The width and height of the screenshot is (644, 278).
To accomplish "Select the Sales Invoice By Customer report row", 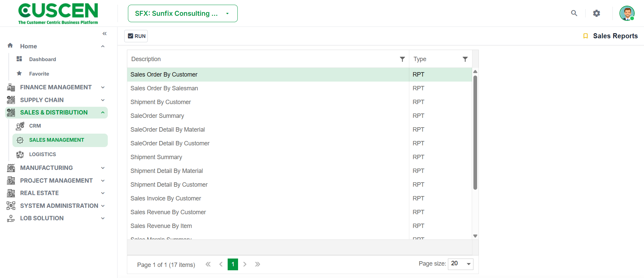I will (300, 198).
